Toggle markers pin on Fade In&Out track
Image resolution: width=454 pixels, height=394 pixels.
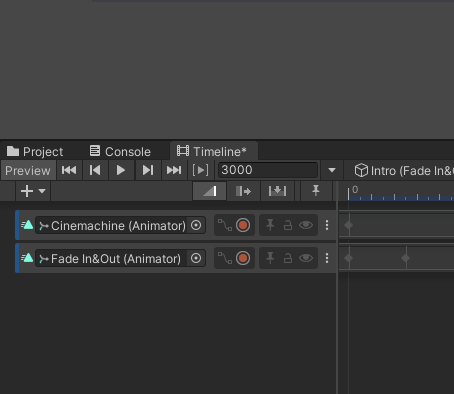270,258
